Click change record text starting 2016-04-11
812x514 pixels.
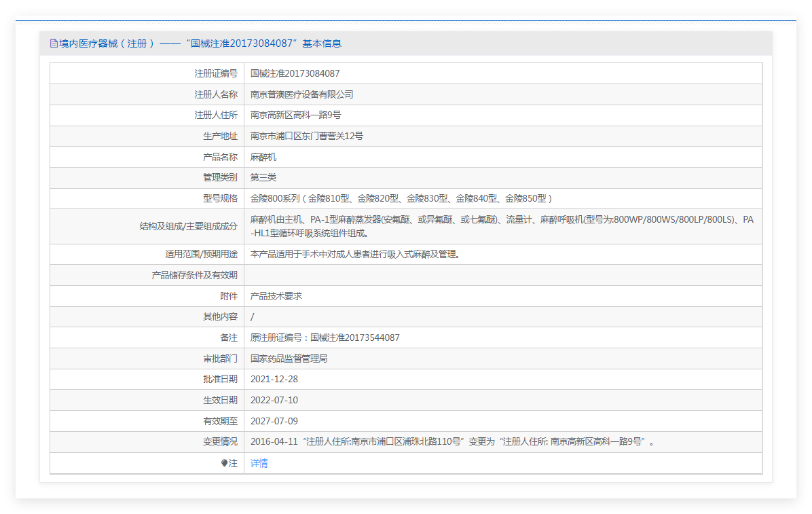point(452,442)
